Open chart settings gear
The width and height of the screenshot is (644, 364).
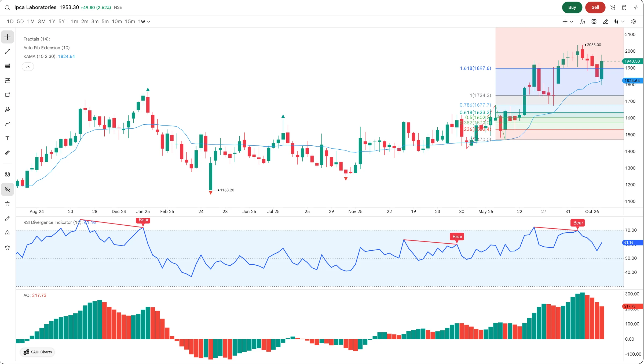click(x=634, y=21)
